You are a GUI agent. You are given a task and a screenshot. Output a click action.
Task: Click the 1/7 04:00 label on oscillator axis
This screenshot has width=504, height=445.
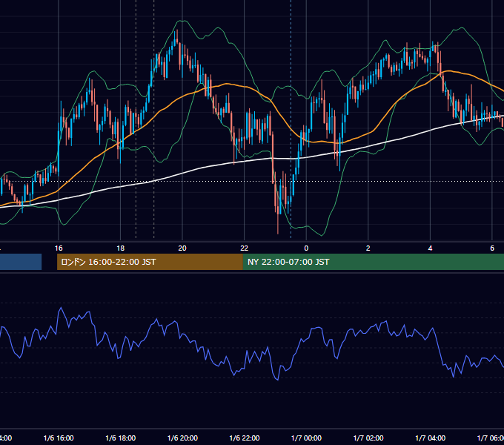431,438
